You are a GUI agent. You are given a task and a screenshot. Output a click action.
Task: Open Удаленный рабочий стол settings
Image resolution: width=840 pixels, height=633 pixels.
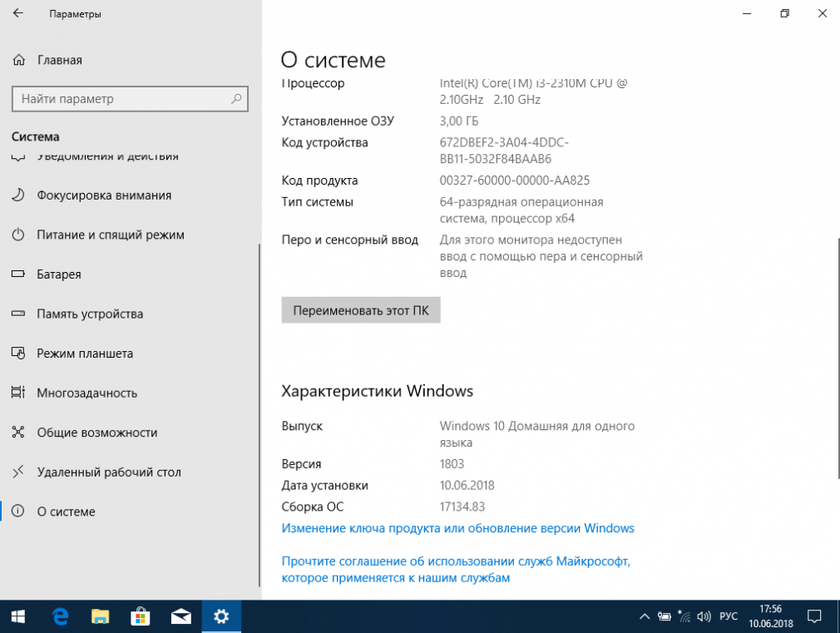coord(109,472)
